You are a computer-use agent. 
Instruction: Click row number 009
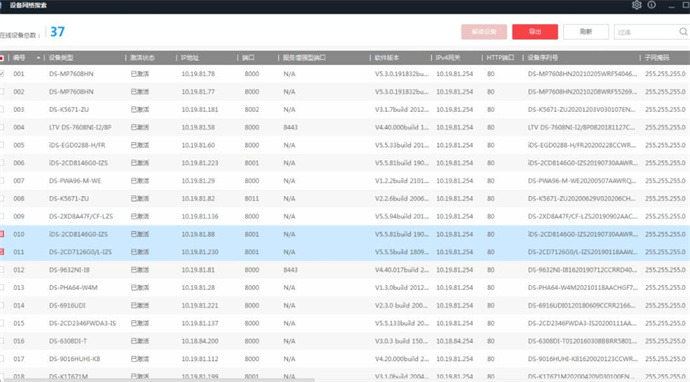18,216
